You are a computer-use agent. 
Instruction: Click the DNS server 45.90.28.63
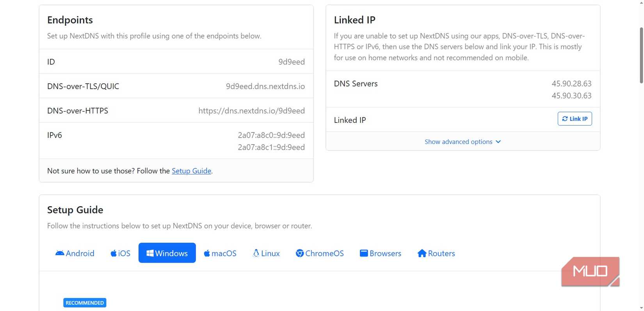click(x=571, y=83)
